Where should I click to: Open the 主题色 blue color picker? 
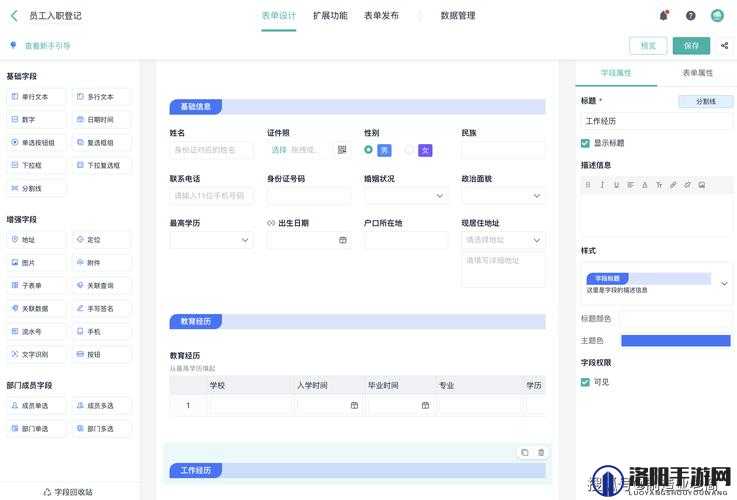click(676, 341)
